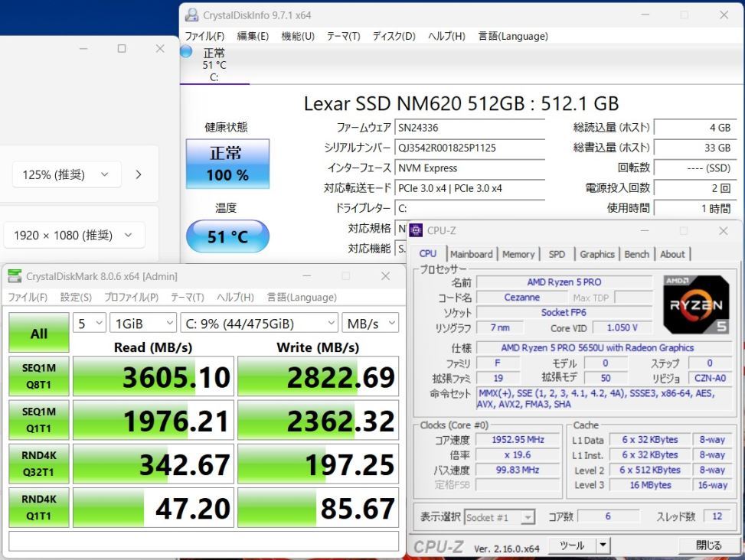
Task: Open the 機能(U) menu in CrystalDiskInfo
Action: click(298, 36)
